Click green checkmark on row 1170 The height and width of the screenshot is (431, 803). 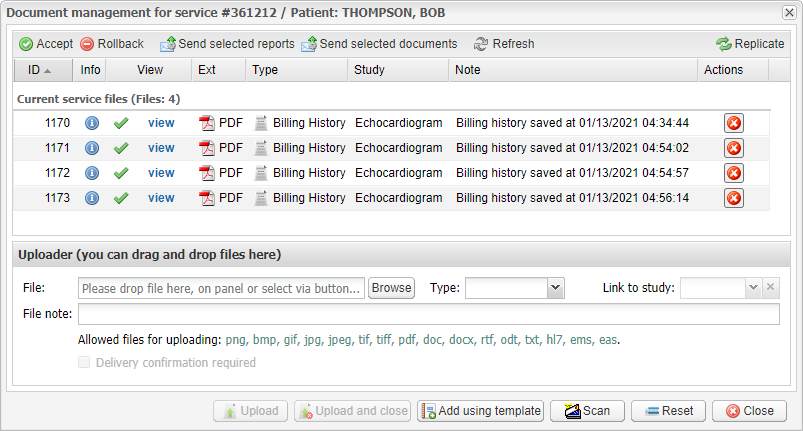pos(121,123)
